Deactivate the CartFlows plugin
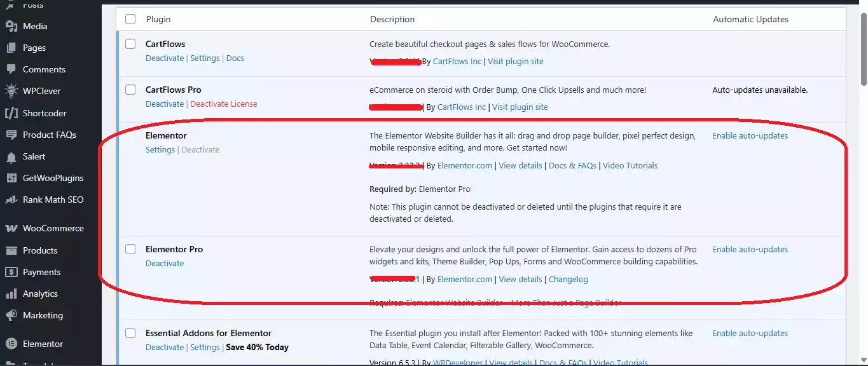The width and height of the screenshot is (868, 366). tap(165, 58)
